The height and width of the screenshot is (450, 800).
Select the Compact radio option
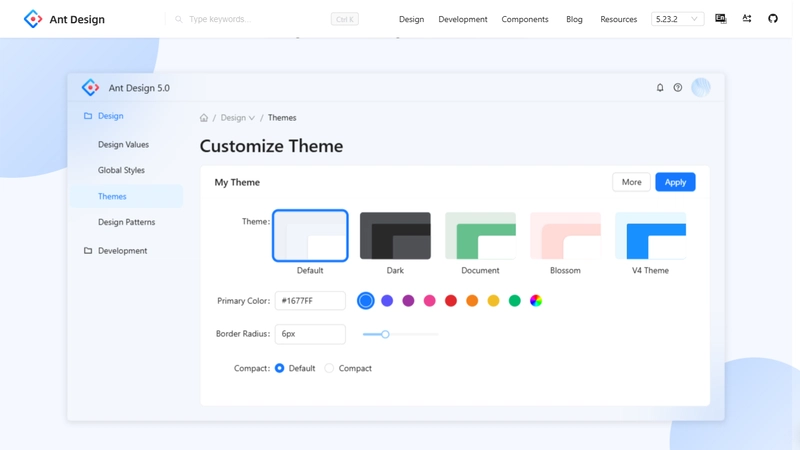(329, 368)
